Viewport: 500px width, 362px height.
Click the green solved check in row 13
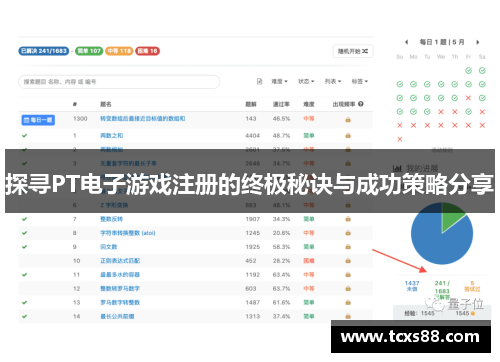[x=24, y=302]
